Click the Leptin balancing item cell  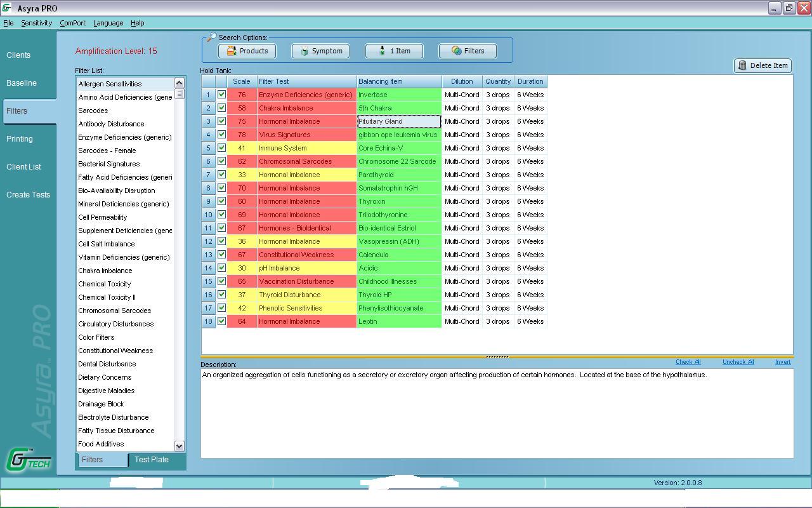(x=399, y=321)
